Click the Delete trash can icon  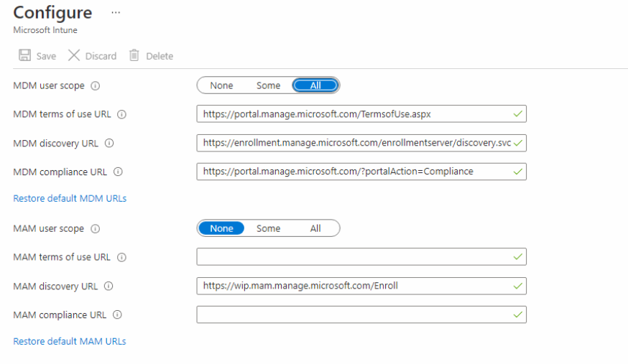[134, 55]
